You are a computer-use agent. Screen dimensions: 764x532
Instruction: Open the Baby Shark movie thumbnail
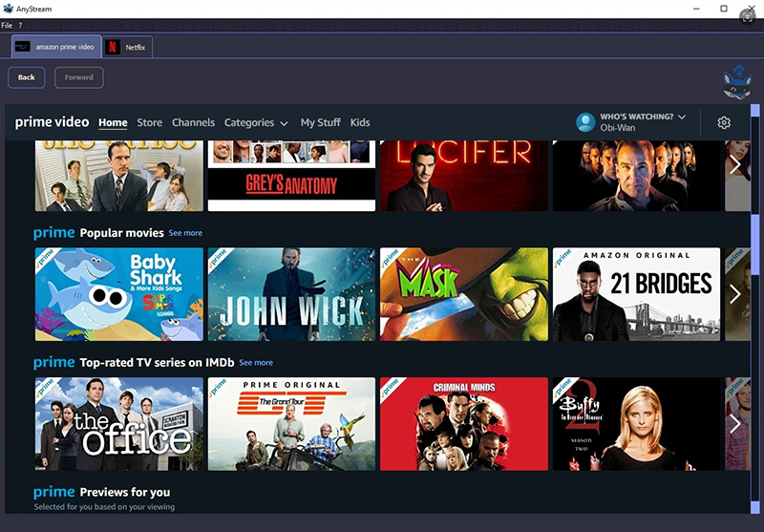tap(118, 294)
